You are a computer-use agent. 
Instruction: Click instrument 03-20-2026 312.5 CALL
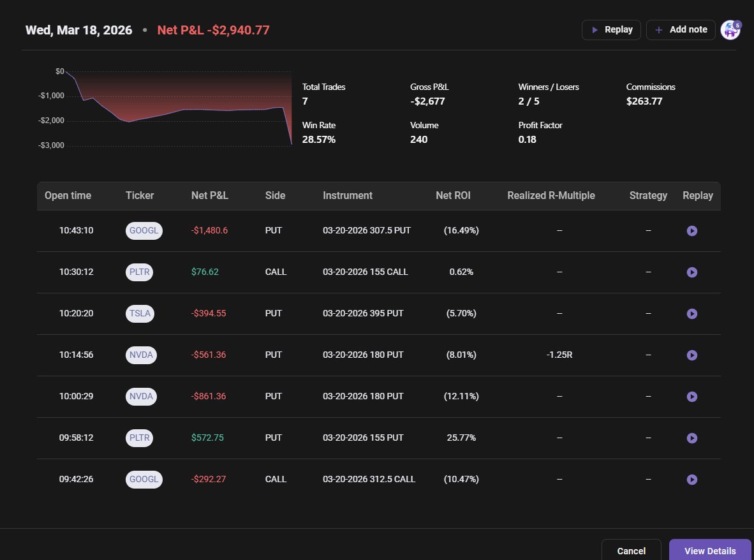(x=369, y=479)
